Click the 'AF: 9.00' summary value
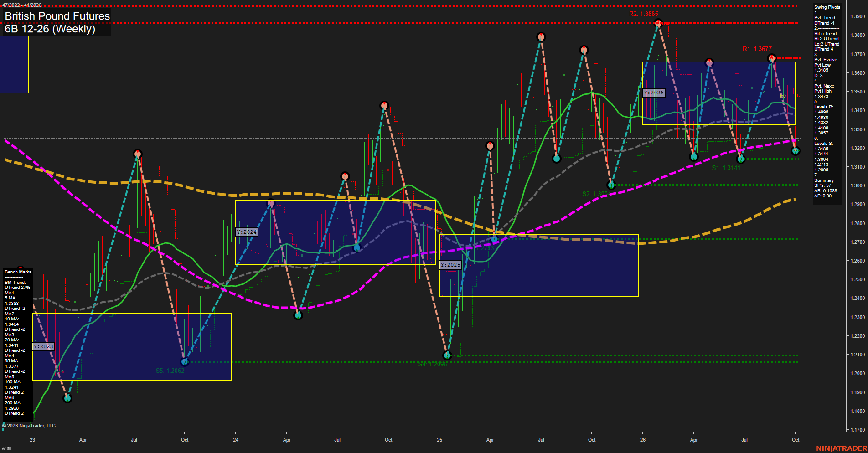The image size is (868, 453). pos(823,196)
